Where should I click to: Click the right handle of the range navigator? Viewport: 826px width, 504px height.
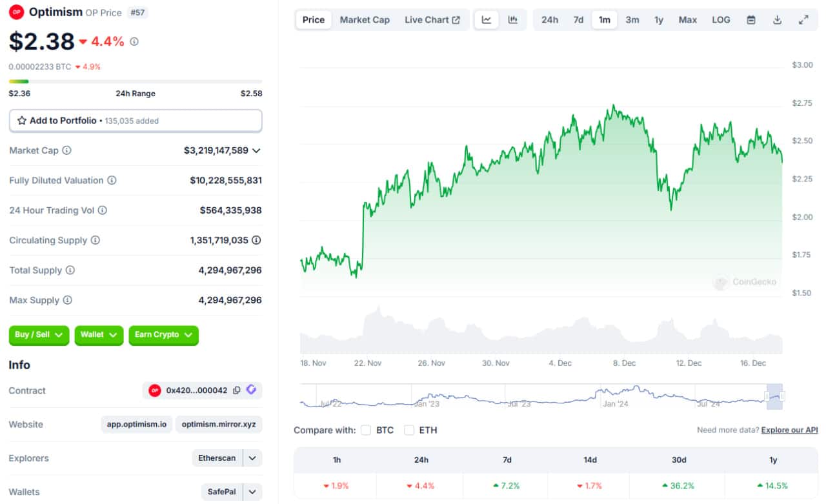pyautogui.click(x=782, y=396)
